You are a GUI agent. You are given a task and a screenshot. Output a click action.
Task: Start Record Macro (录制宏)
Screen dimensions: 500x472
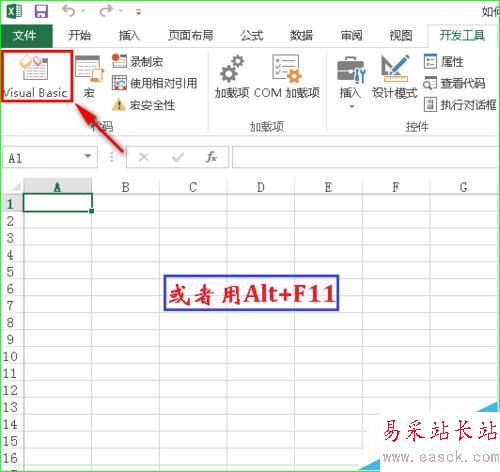[x=137, y=61]
